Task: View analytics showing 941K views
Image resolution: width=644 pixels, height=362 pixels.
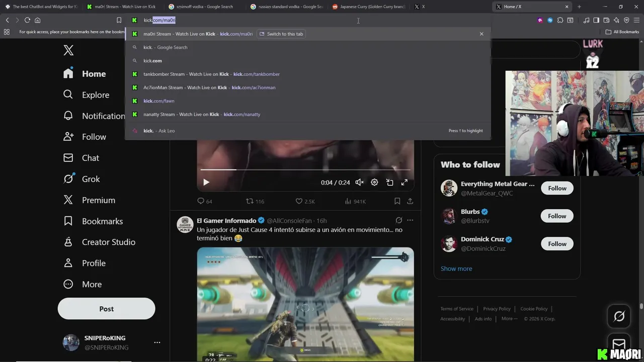Action: (x=355, y=201)
